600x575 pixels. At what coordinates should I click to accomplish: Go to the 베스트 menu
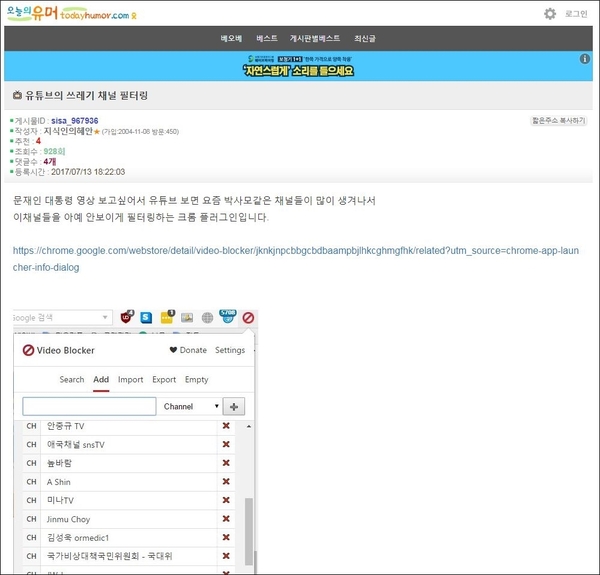tap(267, 38)
